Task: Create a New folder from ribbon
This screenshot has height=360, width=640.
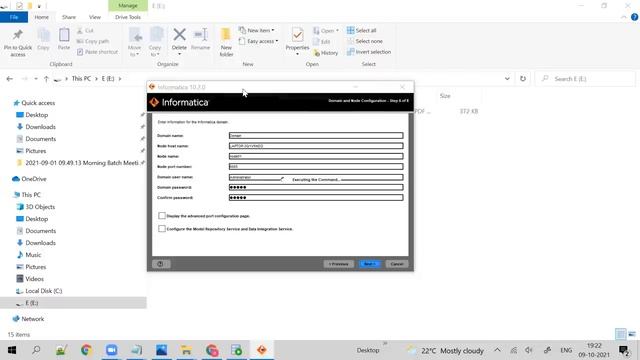Action: click(x=226, y=42)
